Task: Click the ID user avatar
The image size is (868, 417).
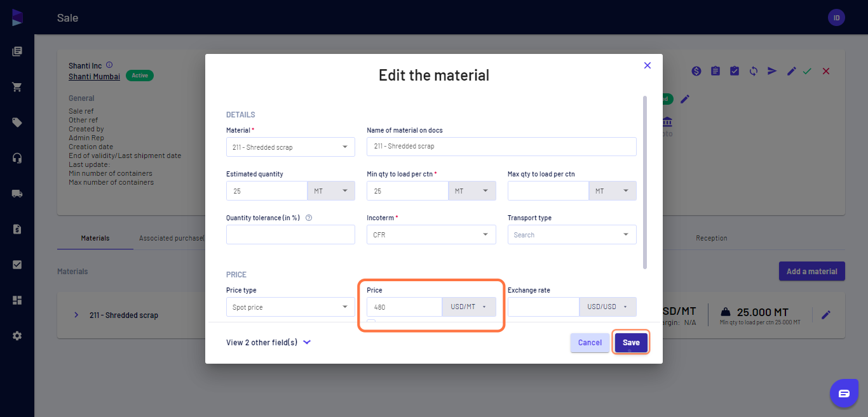Action: click(836, 18)
